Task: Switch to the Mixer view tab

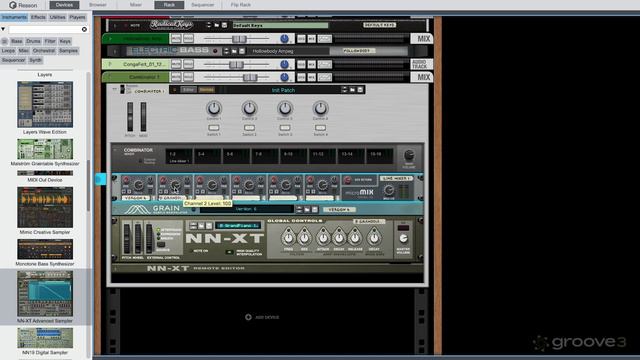Action: (136, 5)
